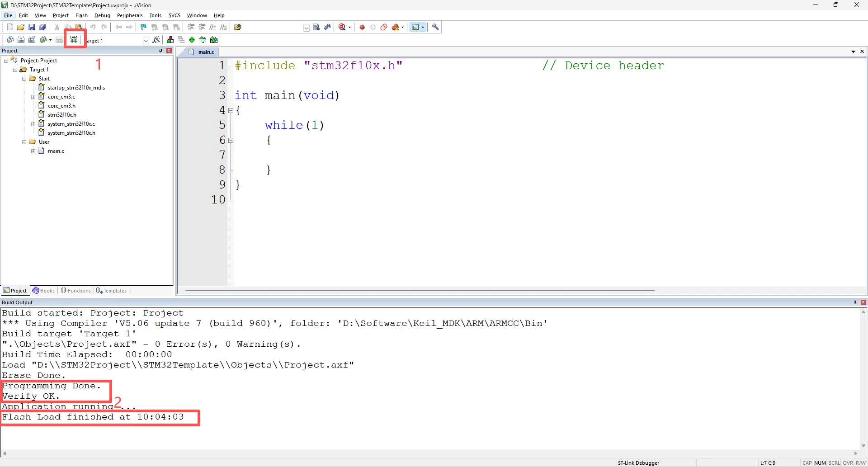Toggle the Build Output panel pin
The image size is (868, 467).
[855, 302]
